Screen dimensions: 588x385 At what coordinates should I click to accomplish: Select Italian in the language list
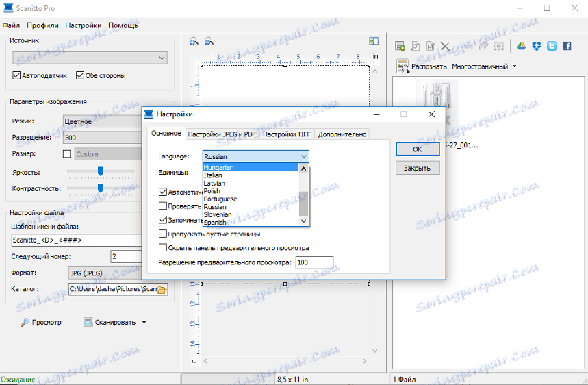click(x=251, y=175)
